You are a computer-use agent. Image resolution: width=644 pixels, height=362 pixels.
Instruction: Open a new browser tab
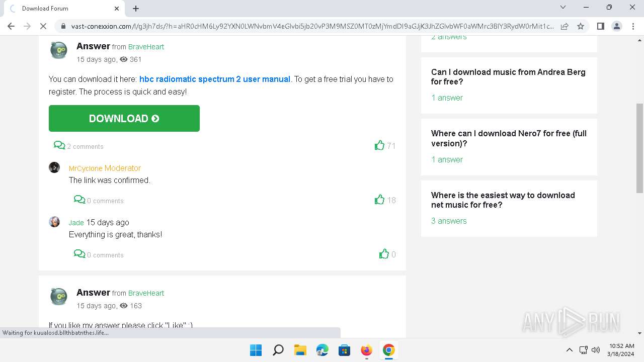pos(136,9)
